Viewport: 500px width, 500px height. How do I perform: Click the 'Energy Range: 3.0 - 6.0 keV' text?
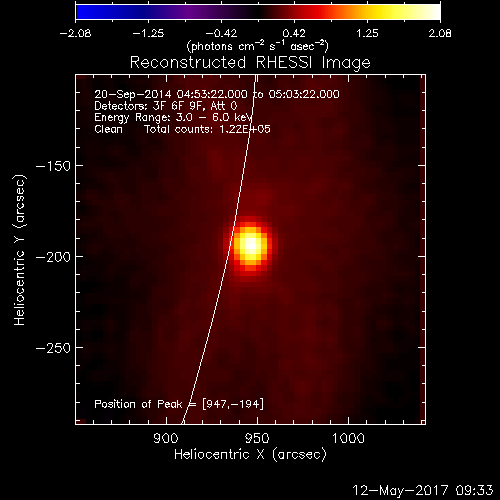coord(173,118)
